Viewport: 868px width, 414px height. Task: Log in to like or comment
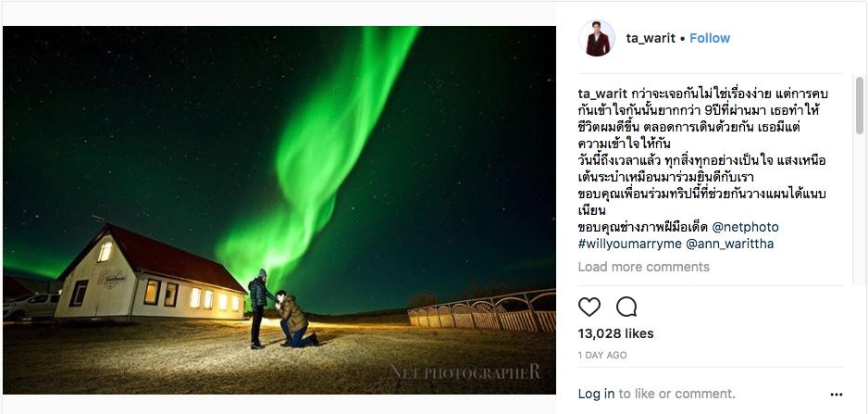(596, 394)
